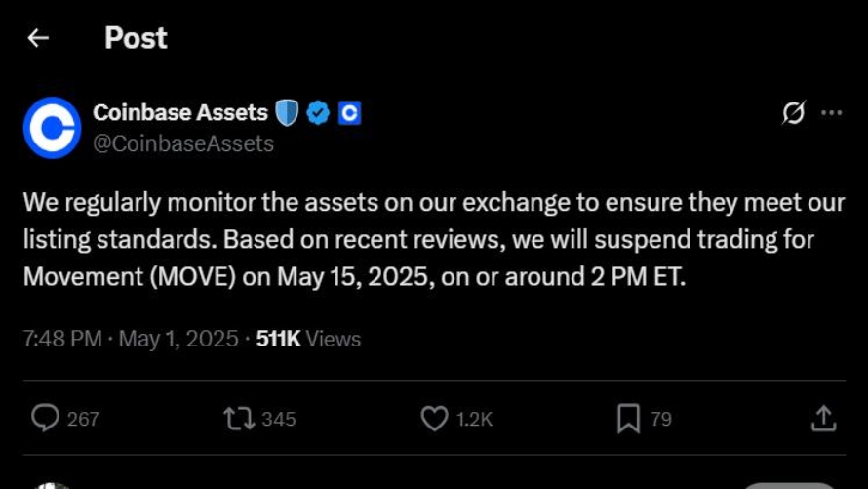Click the 7:48 PM May 1, 2025 timestamp
Image resolution: width=868 pixels, height=489 pixels.
(x=131, y=339)
